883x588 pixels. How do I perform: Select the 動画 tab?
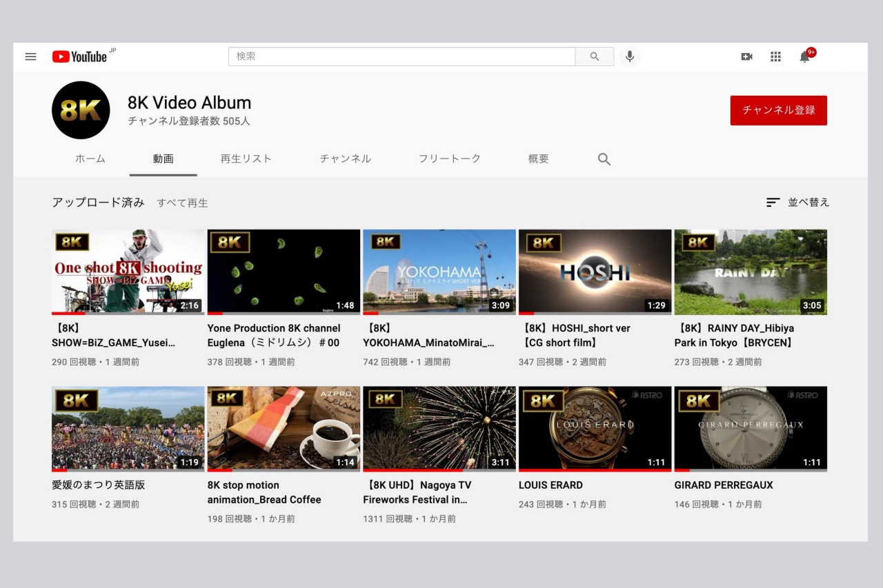[x=163, y=159]
